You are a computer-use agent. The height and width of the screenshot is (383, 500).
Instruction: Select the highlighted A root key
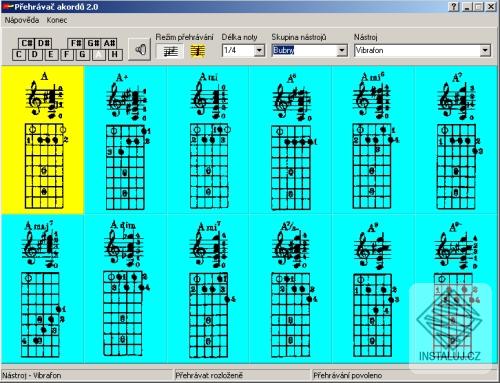(99, 54)
